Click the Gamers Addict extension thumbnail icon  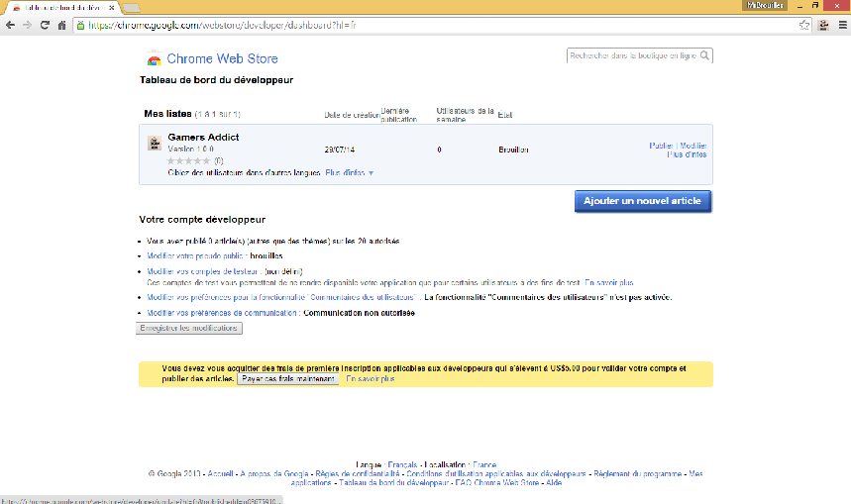[x=154, y=144]
